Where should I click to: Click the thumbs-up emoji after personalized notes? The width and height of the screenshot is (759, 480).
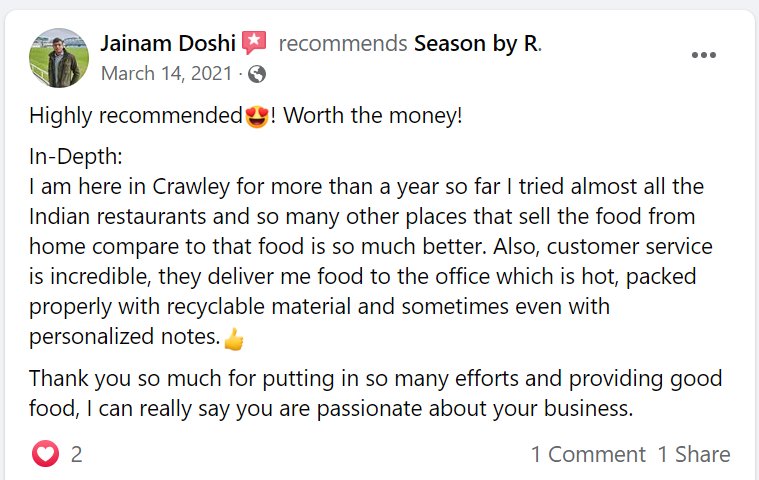pyautogui.click(x=234, y=339)
